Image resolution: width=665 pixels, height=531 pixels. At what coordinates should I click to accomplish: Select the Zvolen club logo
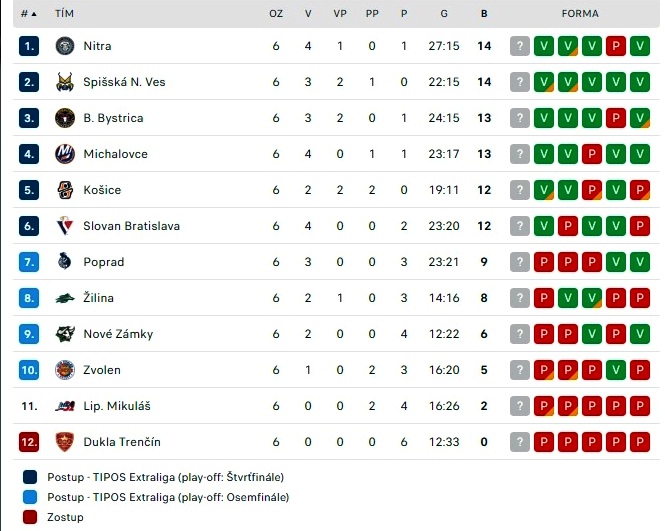pos(65,370)
